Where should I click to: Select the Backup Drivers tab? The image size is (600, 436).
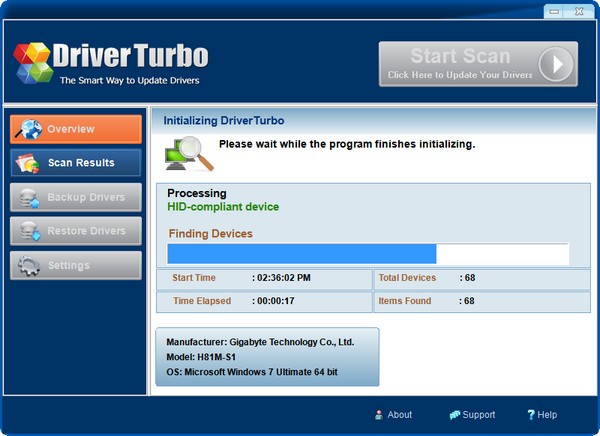tap(76, 197)
